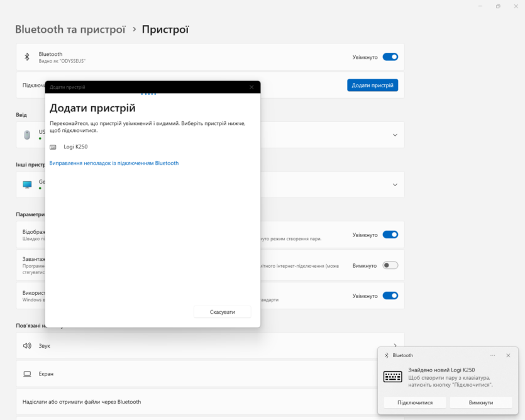
Task: Click the laptop icon next to Екран
Action: [x=27, y=373]
